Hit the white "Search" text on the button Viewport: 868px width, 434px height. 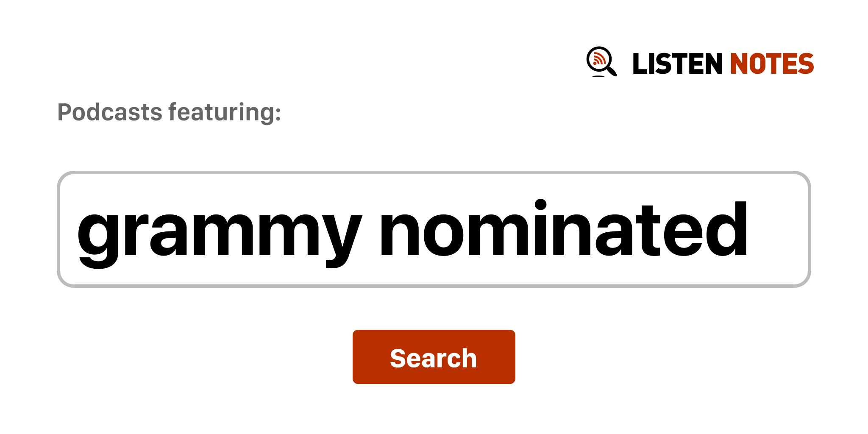[x=433, y=358]
